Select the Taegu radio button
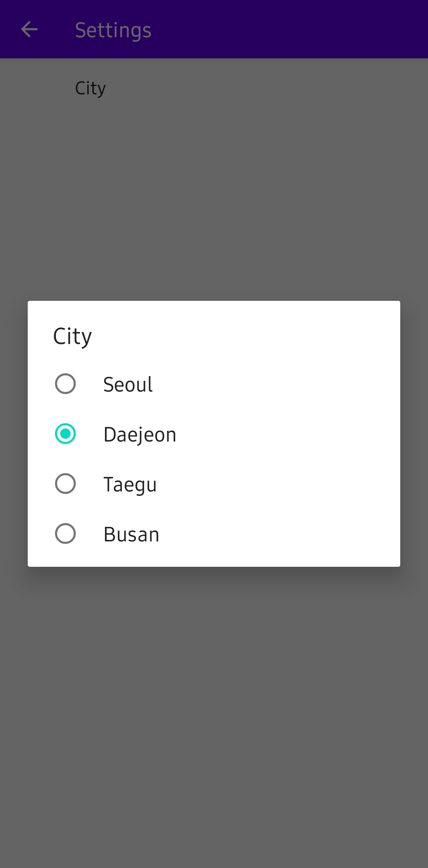 coord(65,484)
